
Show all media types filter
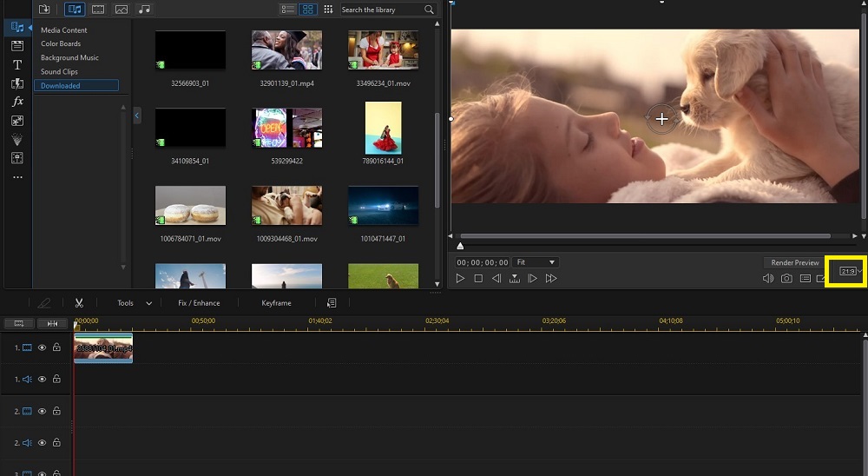coord(75,10)
